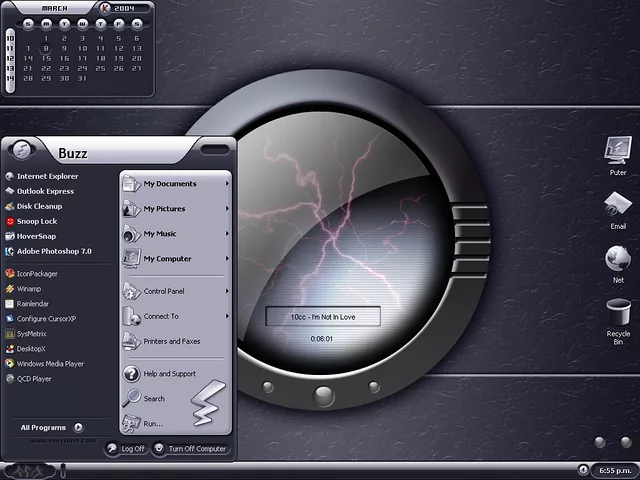Expand the My Documents submenu arrow
The height and width of the screenshot is (480, 640).
pyautogui.click(x=228, y=183)
